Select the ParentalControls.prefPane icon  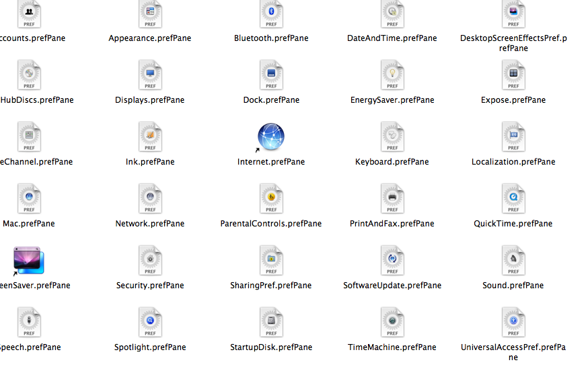pyautogui.click(x=271, y=198)
